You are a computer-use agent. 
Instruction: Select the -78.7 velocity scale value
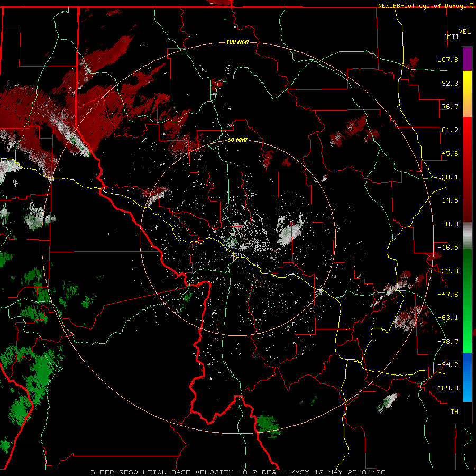(x=448, y=342)
